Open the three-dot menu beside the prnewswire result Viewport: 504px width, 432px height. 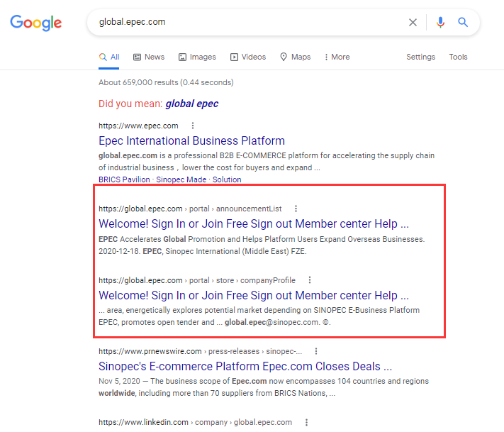(x=316, y=351)
